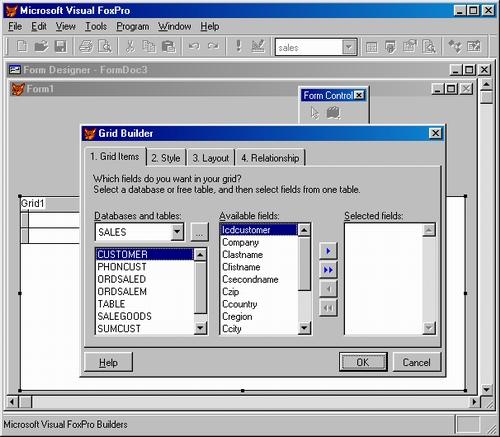Image resolution: width=500 pixels, height=437 pixels.
Task: Select the Ccountry field
Action: (258, 304)
